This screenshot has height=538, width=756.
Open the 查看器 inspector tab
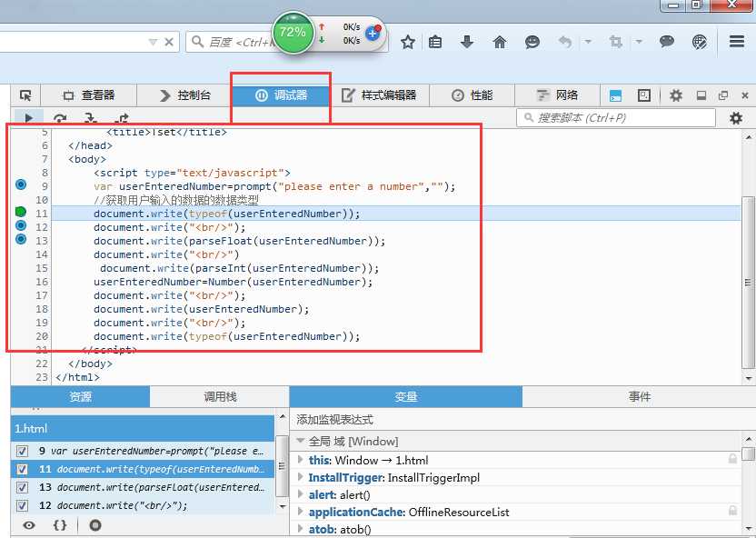pos(89,95)
